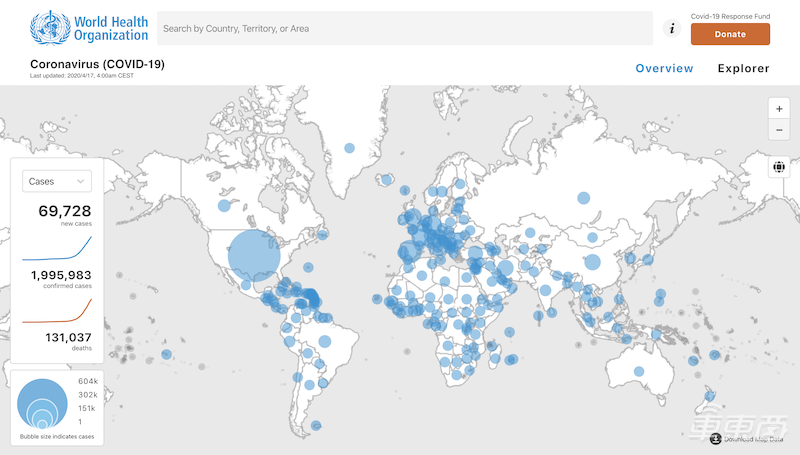Zoom in with the plus button
Viewport: 800px width, 455px height.
pyautogui.click(x=779, y=109)
